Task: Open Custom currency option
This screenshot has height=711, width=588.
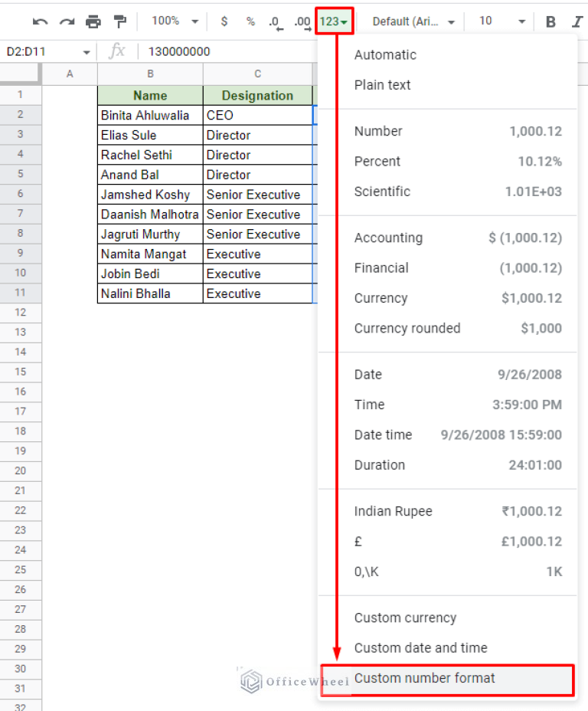Action: (448, 618)
